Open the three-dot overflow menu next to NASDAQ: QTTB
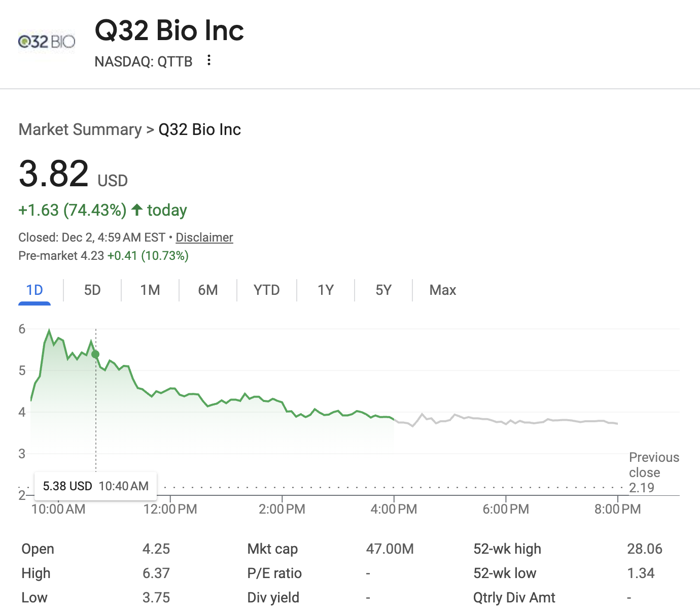 click(x=208, y=60)
